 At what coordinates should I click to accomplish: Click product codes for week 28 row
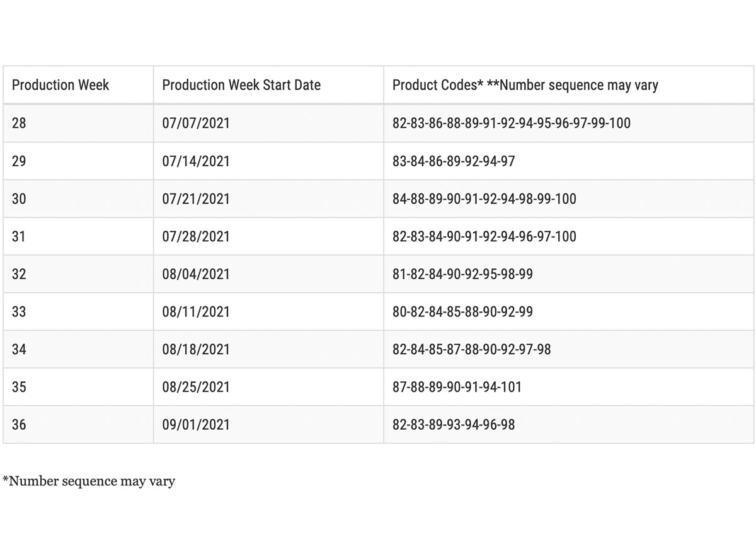(511, 123)
